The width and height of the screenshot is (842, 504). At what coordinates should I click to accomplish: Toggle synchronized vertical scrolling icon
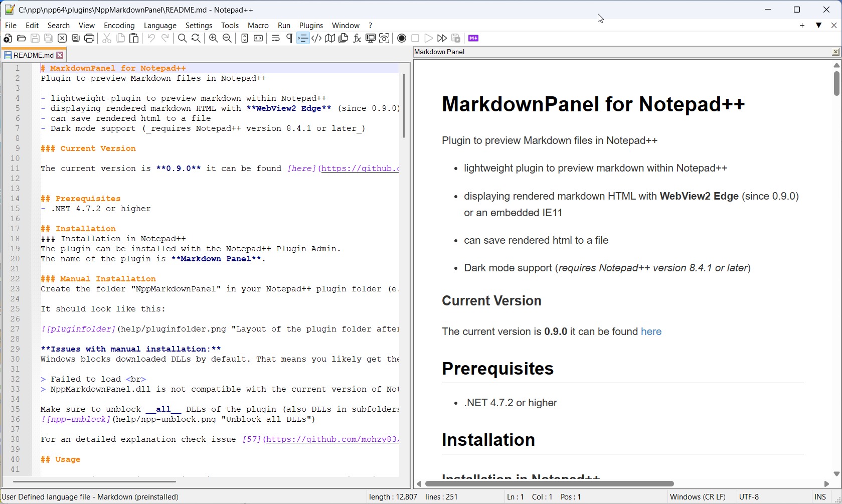click(x=245, y=38)
